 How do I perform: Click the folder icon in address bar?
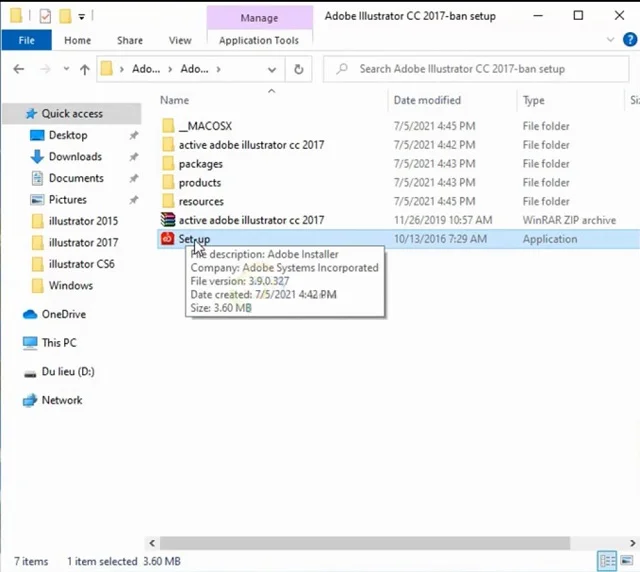pyautogui.click(x=107, y=69)
